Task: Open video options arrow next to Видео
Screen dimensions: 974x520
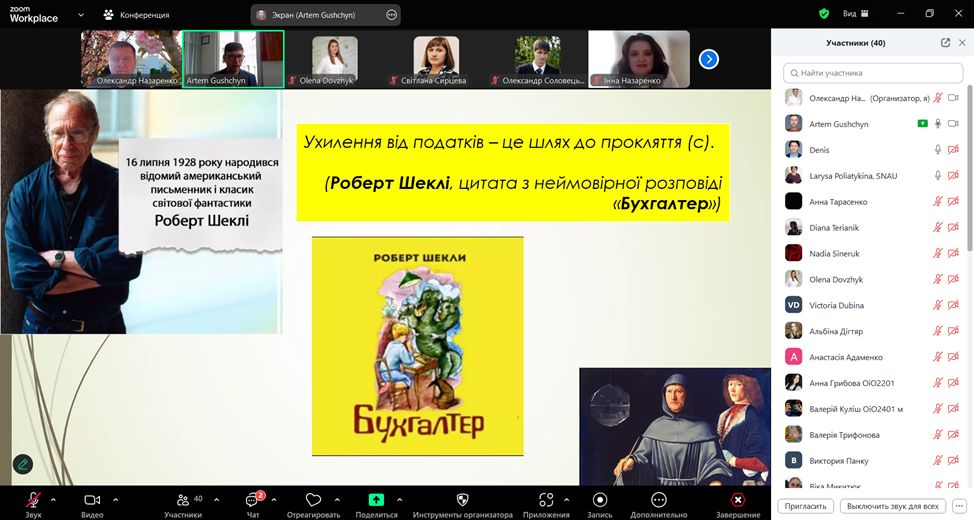Action: pos(116,499)
